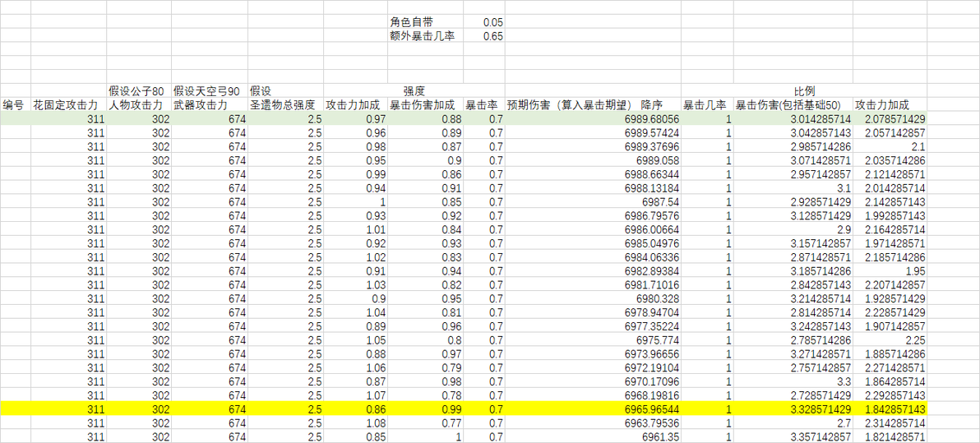Select the ratio cell 2.7
This screenshot has height=443, width=980.
pyautogui.click(x=793, y=422)
